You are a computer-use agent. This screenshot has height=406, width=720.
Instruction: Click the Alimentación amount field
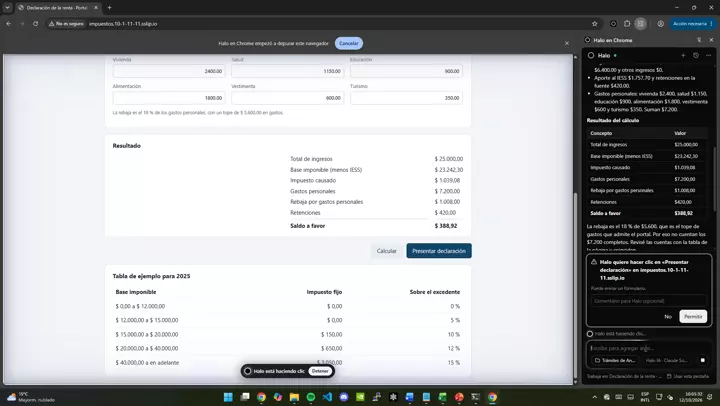tap(169, 98)
